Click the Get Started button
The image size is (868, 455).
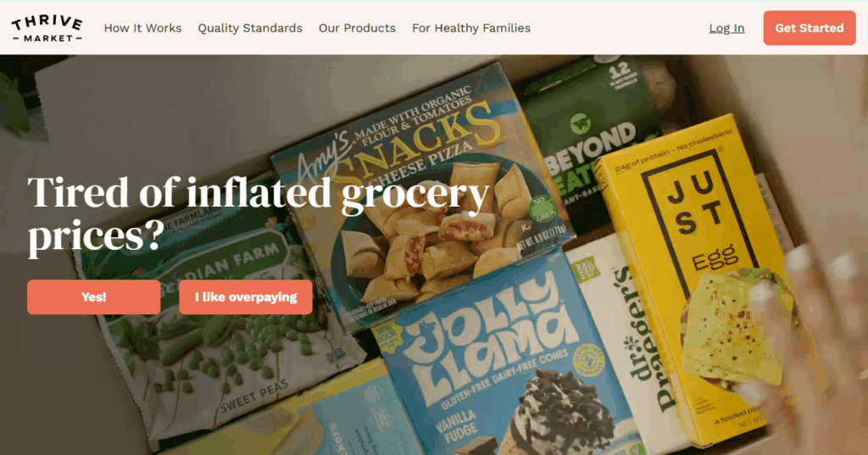coord(810,28)
